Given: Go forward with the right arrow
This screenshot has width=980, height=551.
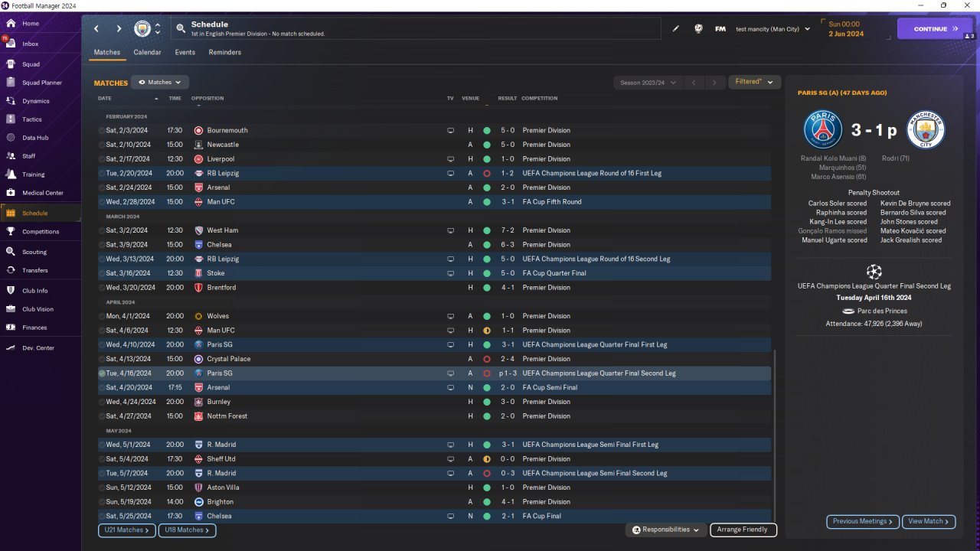Looking at the screenshot, I should click(119, 29).
